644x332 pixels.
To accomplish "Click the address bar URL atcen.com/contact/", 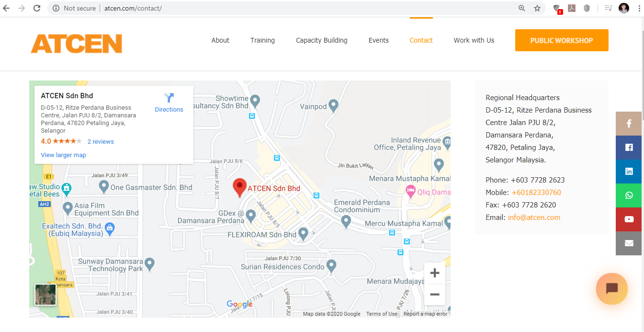I will coord(133,9).
